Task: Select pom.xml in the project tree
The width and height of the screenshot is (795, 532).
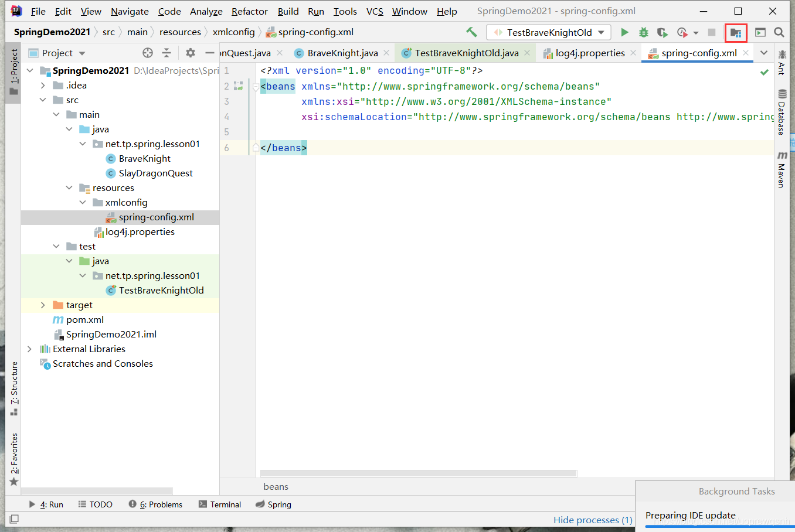Action: [x=84, y=320]
